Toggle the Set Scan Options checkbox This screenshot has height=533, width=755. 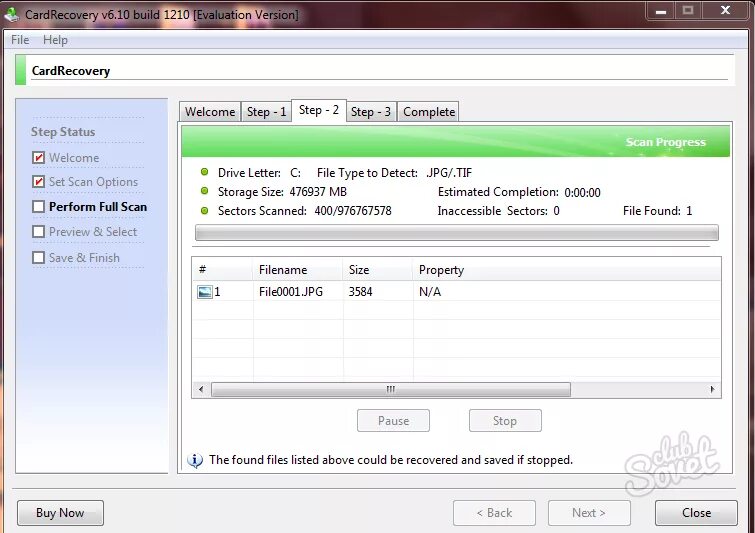pyautogui.click(x=39, y=182)
